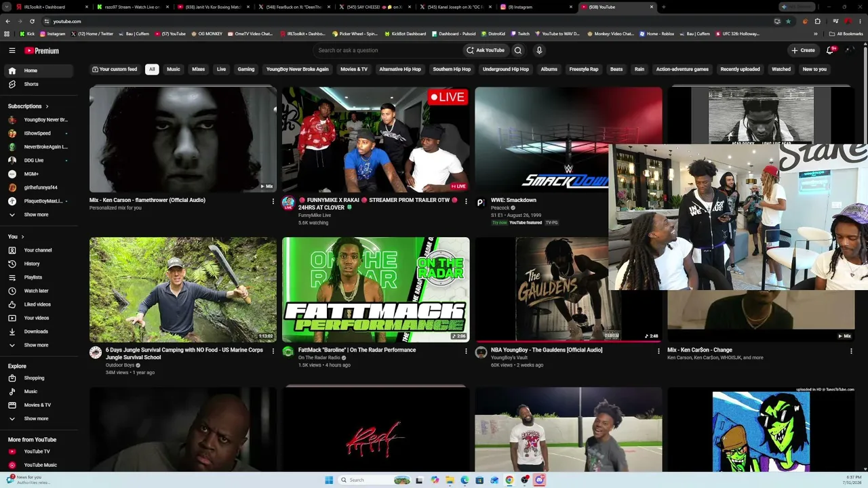Screen dimensions: 868x488
Task: Open Shorts in the sidebar
Action: pyautogui.click(x=40, y=84)
